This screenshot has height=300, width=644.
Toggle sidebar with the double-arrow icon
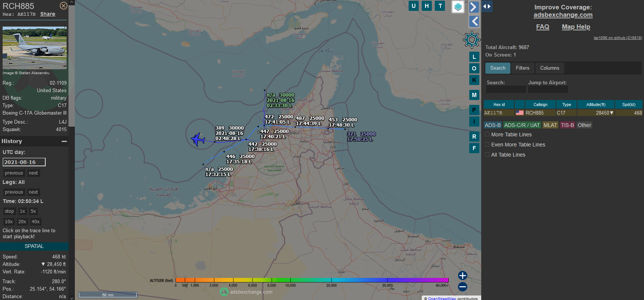pyautogui.click(x=487, y=6)
